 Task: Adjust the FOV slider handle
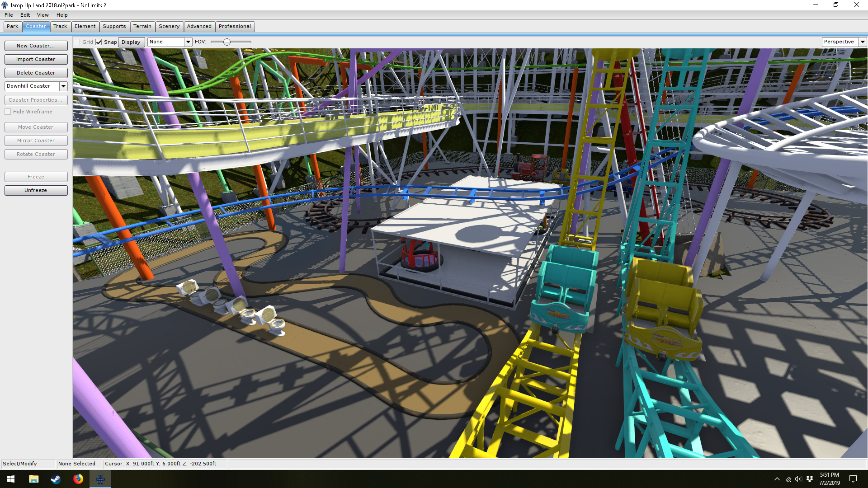[227, 42]
